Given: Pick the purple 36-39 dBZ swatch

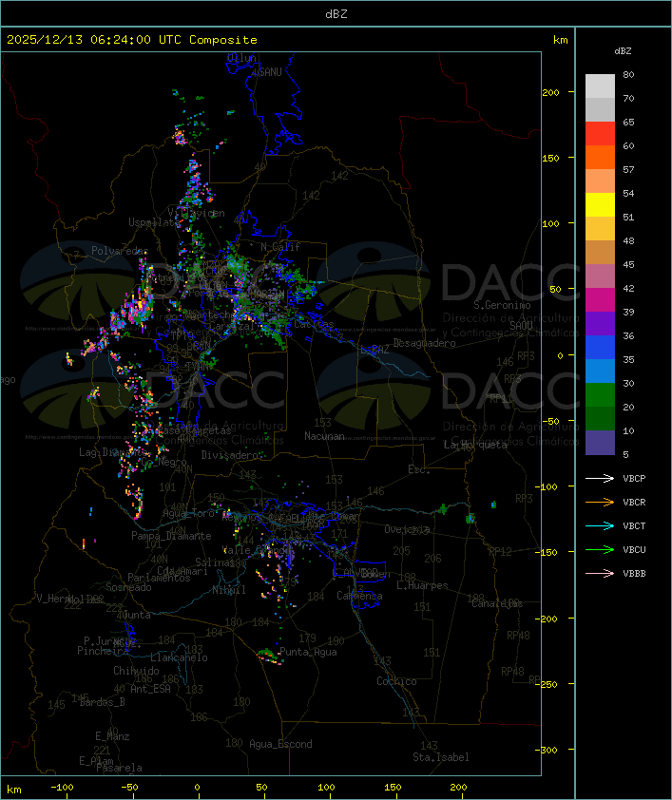Looking at the screenshot, I should 600,324.
